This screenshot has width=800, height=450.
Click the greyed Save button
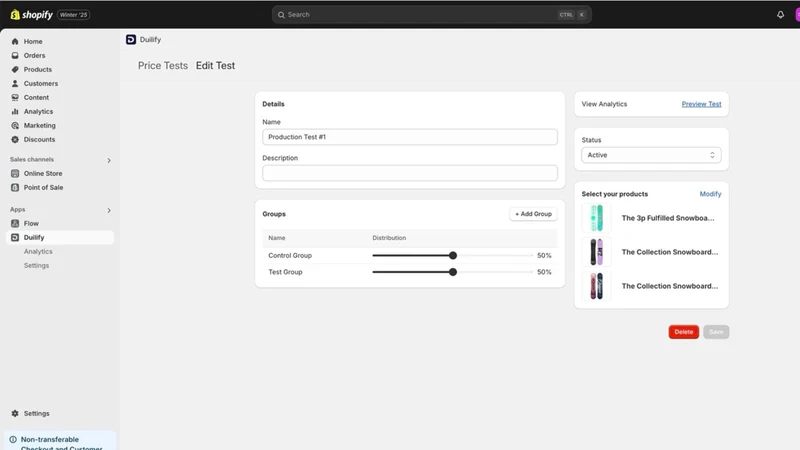tap(716, 332)
